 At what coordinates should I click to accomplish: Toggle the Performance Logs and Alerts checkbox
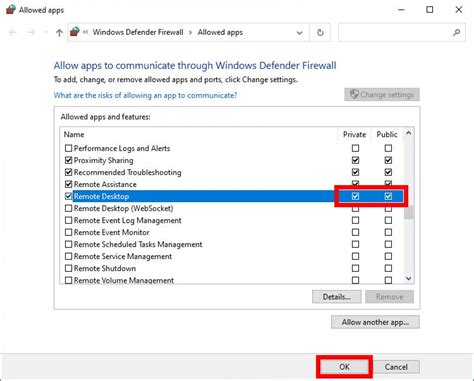pos(68,148)
